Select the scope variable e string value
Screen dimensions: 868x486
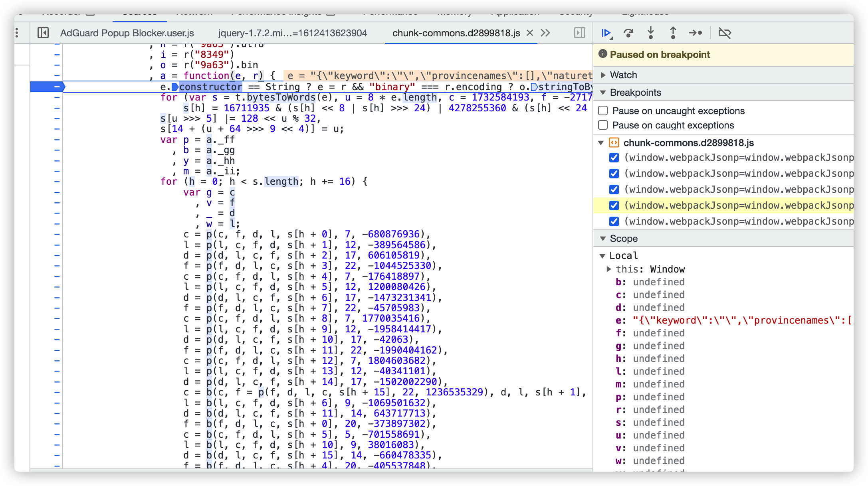(x=742, y=320)
